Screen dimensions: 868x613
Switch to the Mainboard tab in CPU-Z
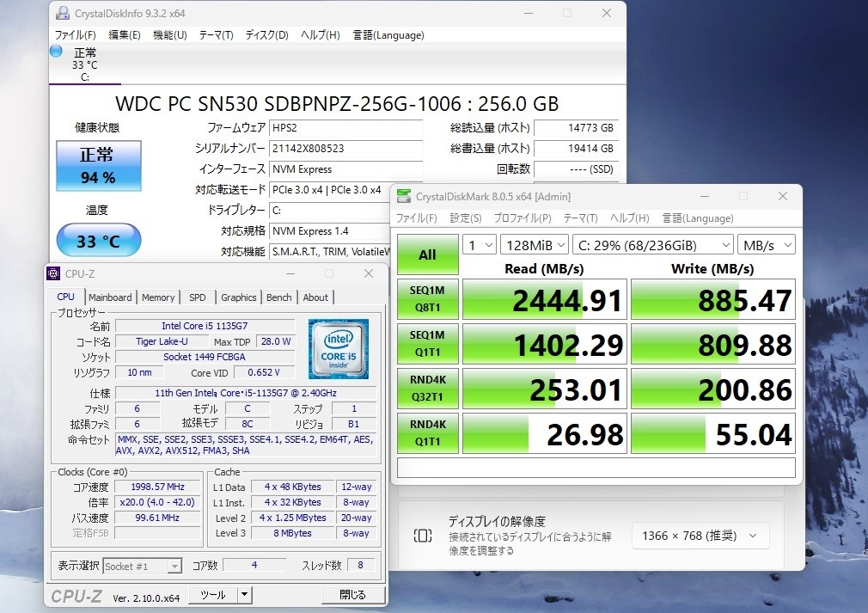pos(110,297)
